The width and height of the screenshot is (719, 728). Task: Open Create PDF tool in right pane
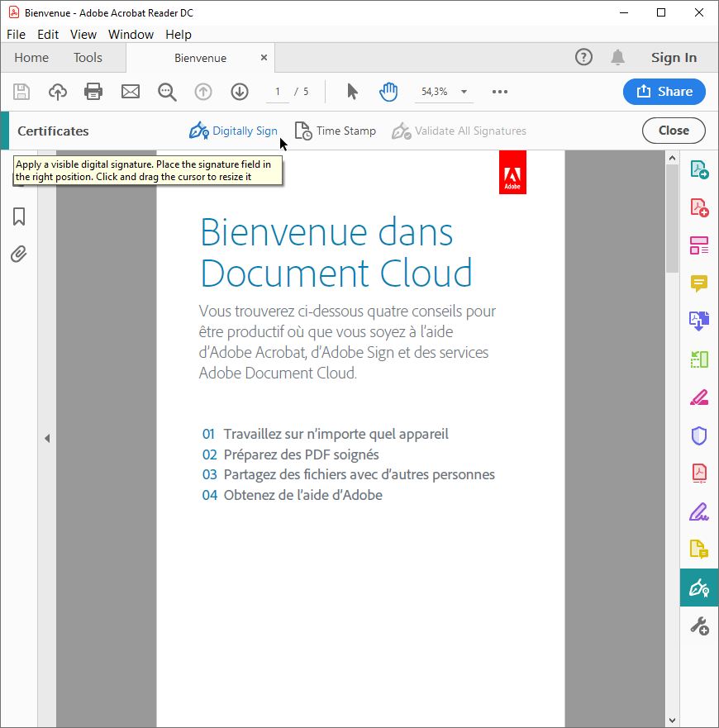coord(699,207)
